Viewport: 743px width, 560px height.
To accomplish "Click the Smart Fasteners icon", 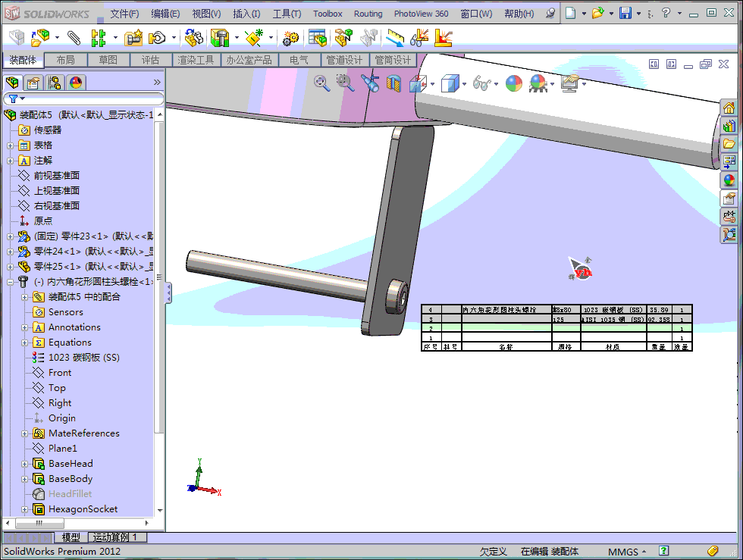I will [133, 38].
